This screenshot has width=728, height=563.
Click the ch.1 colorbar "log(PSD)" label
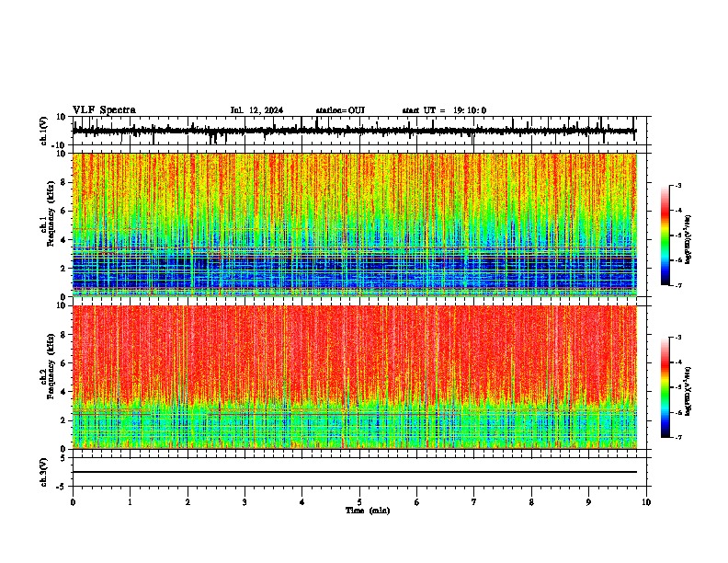click(x=688, y=239)
